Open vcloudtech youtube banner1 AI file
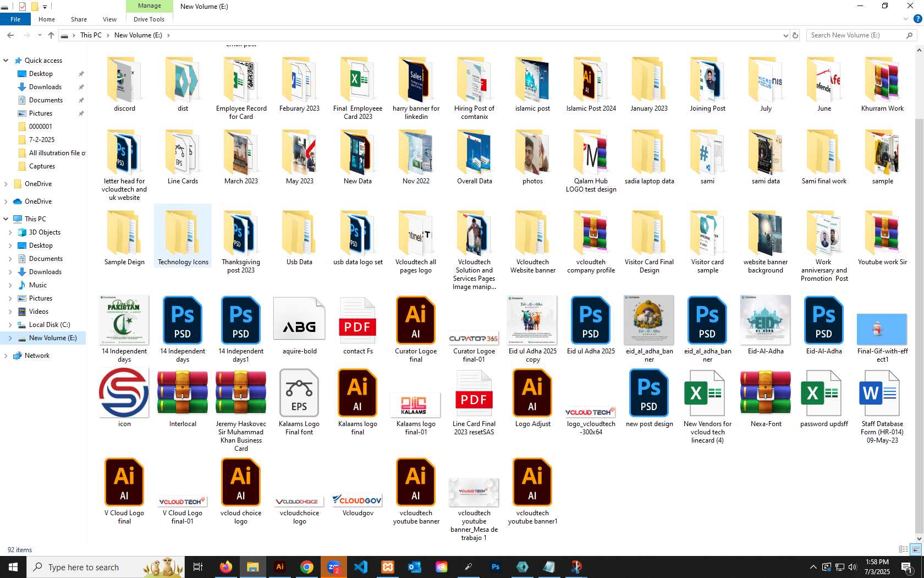The image size is (924, 578). pos(532,490)
